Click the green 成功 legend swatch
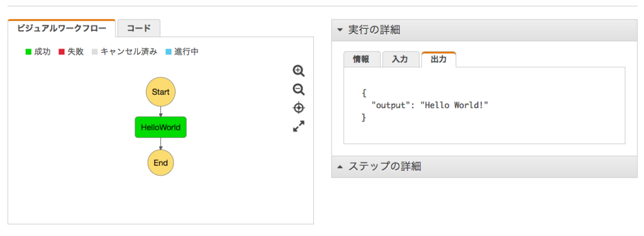This screenshot has width=644, height=236. tap(29, 52)
